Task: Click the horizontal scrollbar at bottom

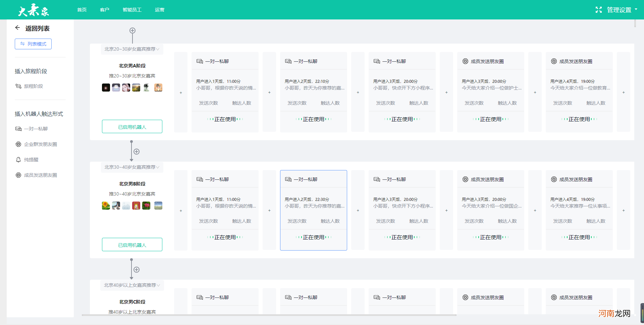Action: coord(269,315)
